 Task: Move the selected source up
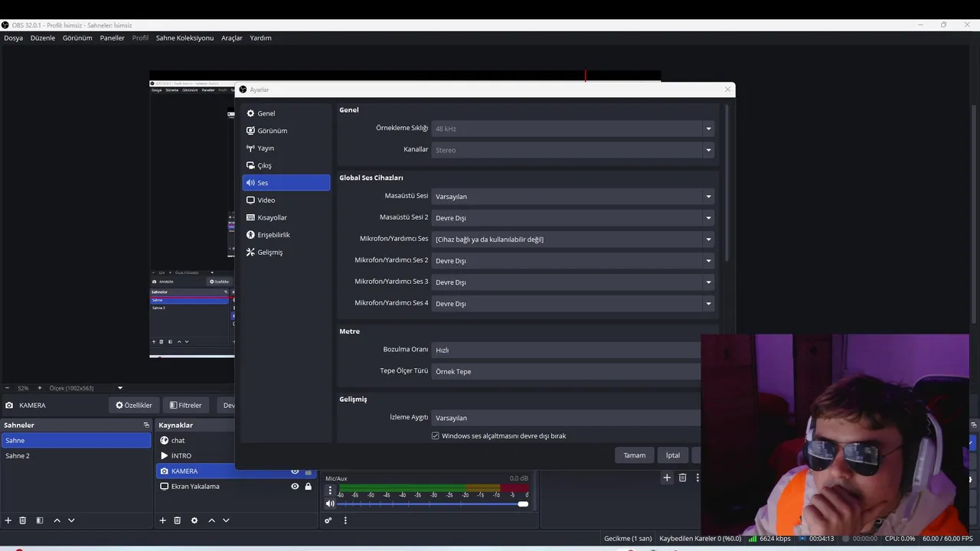pos(211,520)
